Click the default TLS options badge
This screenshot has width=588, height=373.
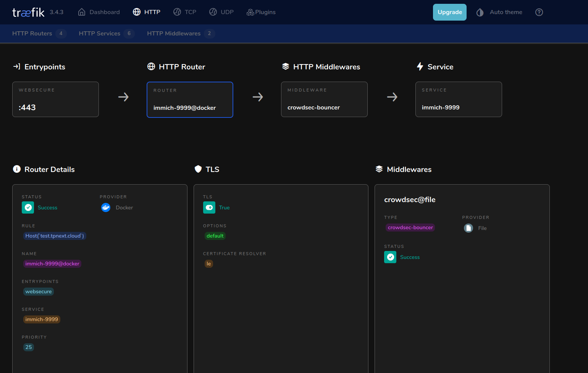point(215,236)
